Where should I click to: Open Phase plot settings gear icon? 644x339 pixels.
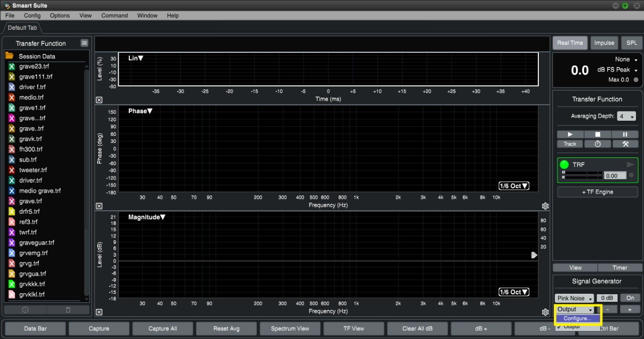click(545, 206)
